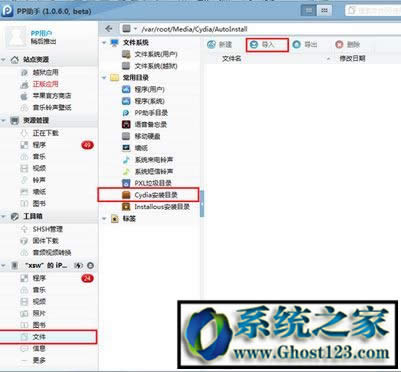Select 程序(用户) folder

coord(149,89)
